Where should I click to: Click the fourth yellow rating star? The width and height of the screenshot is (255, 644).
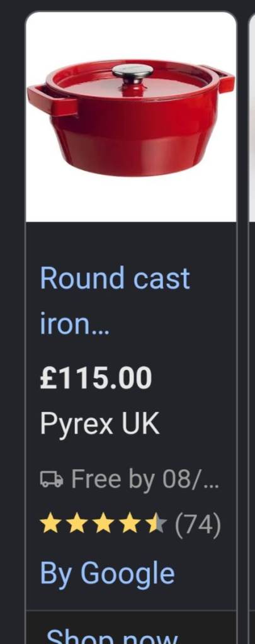click(130, 525)
